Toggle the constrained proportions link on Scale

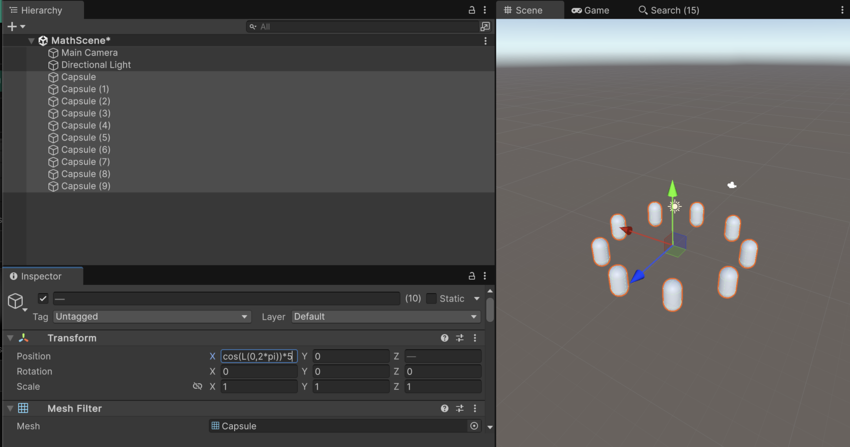click(197, 386)
